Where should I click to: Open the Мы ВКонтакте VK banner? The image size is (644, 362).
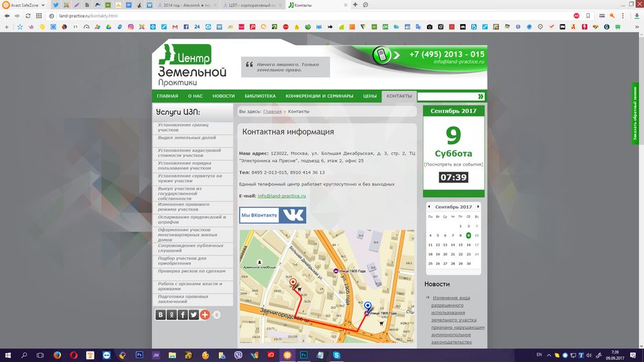[273, 215]
